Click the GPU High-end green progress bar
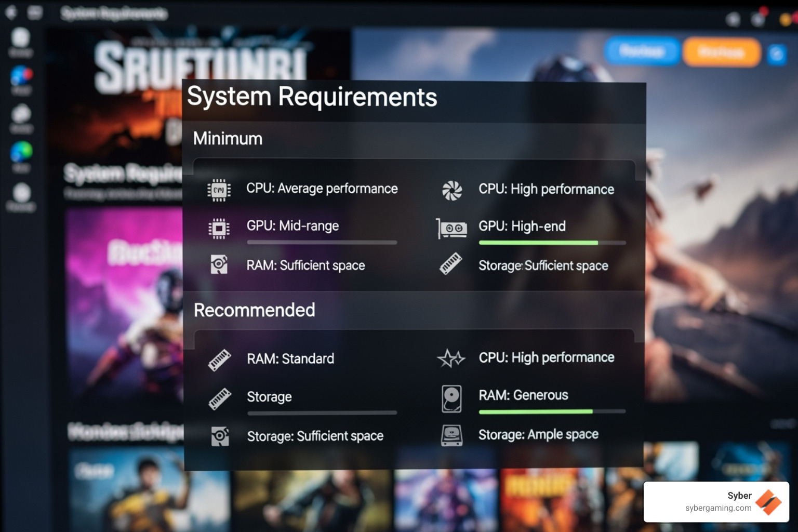 (538, 243)
